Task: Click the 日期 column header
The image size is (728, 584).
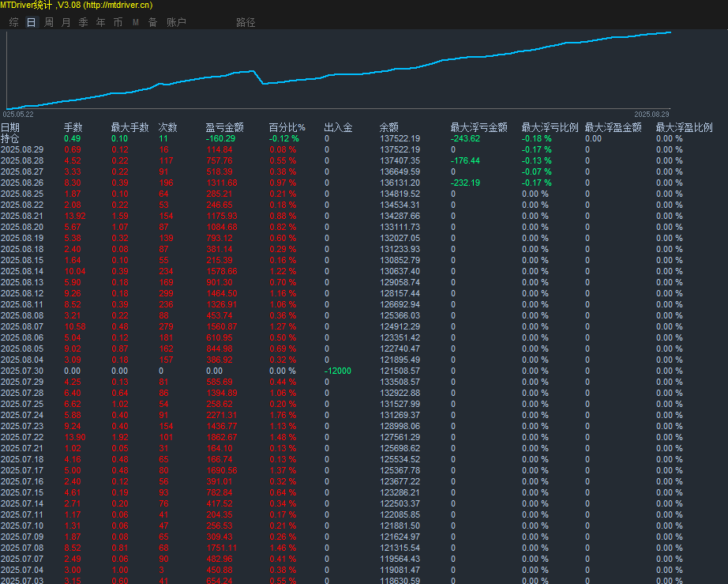Action: [x=10, y=127]
